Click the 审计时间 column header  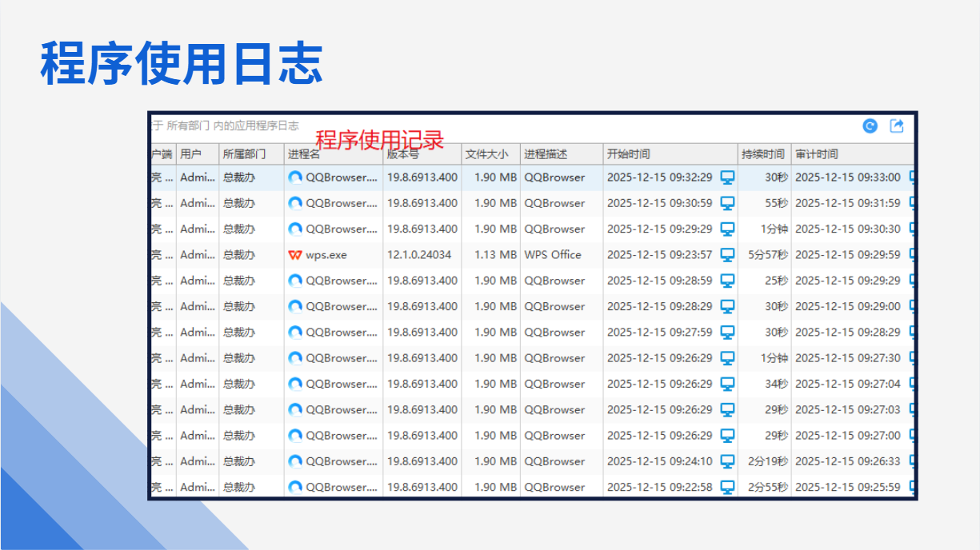816,154
